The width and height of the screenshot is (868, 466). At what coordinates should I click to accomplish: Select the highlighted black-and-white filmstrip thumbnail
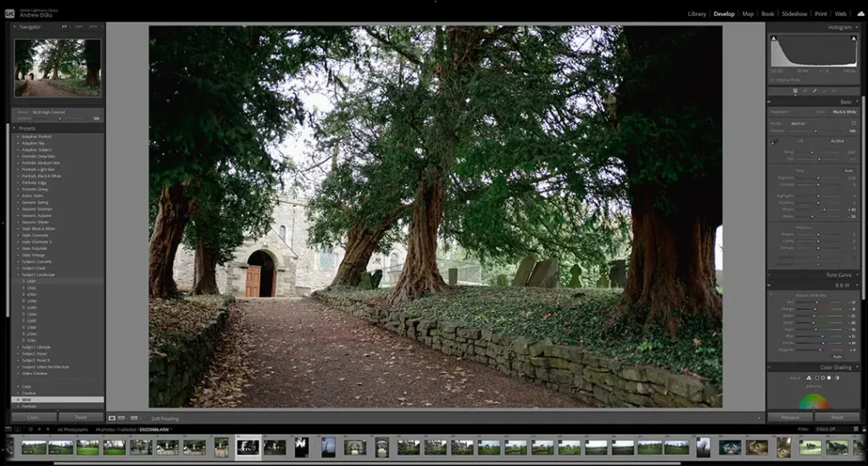248,447
